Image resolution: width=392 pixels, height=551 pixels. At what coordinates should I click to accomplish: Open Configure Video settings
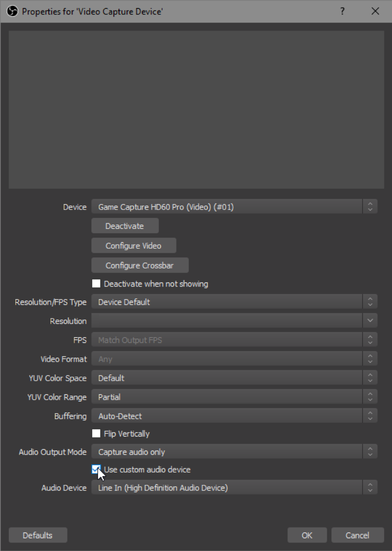point(133,245)
